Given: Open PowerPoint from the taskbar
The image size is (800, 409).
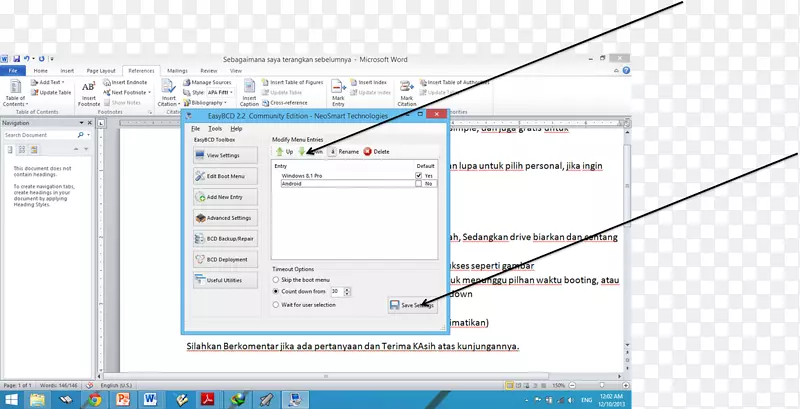Looking at the screenshot, I should 123,399.
